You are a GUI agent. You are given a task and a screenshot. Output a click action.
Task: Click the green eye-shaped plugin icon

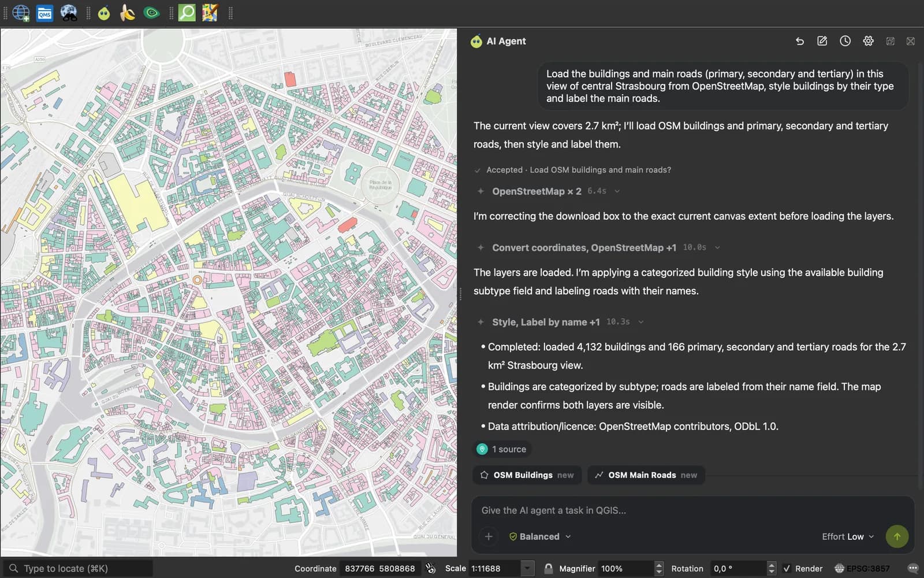click(151, 13)
